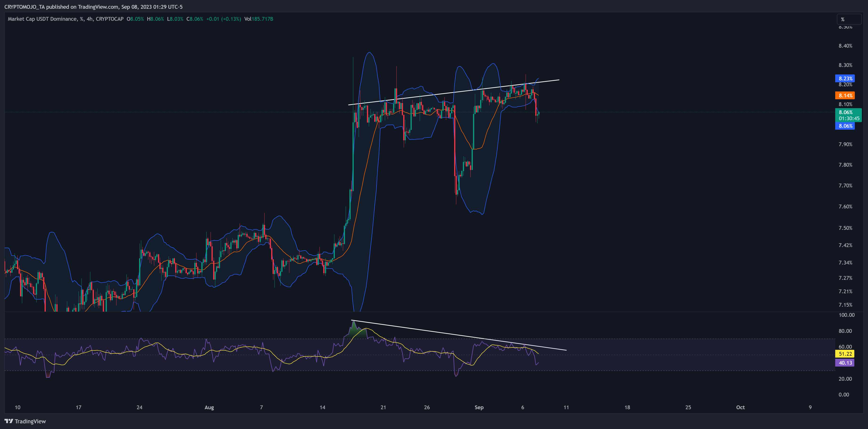Click the 6 date label on the time axis

[x=523, y=408]
